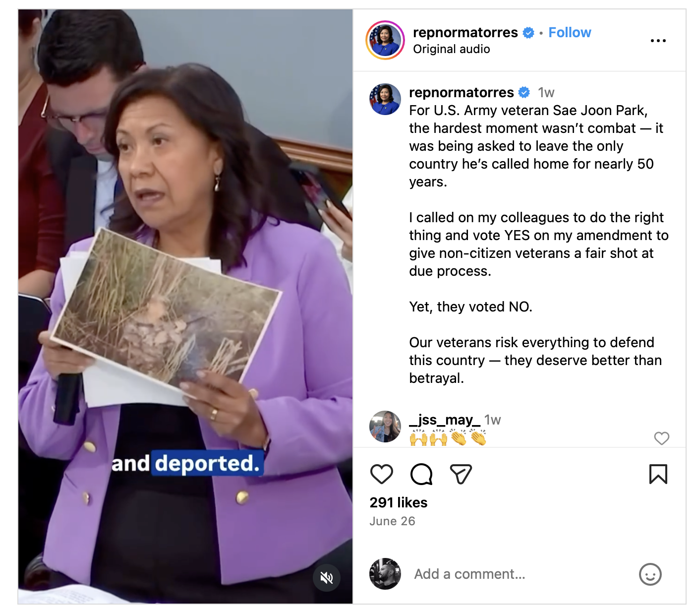Follow repnormatorres account
The width and height of the screenshot is (696, 616).
(x=570, y=32)
